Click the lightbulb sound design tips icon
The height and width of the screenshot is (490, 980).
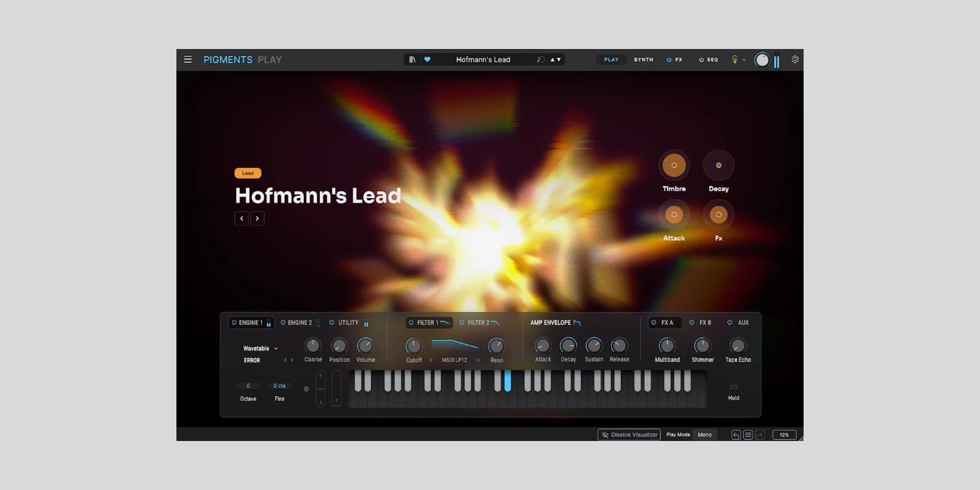pyautogui.click(x=734, y=59)
